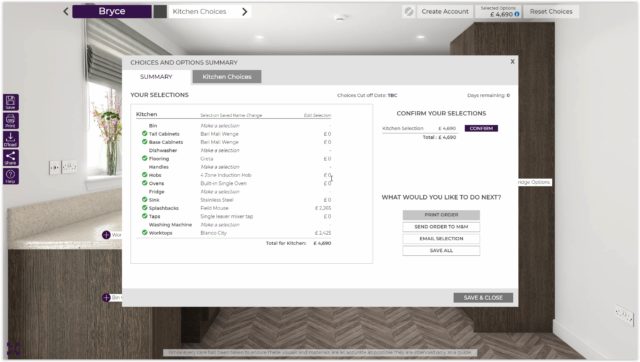The width and height of the screenshot is (640, 362).
Task: Click the plus hotspot on the worktop
Action: click(106, 235)
